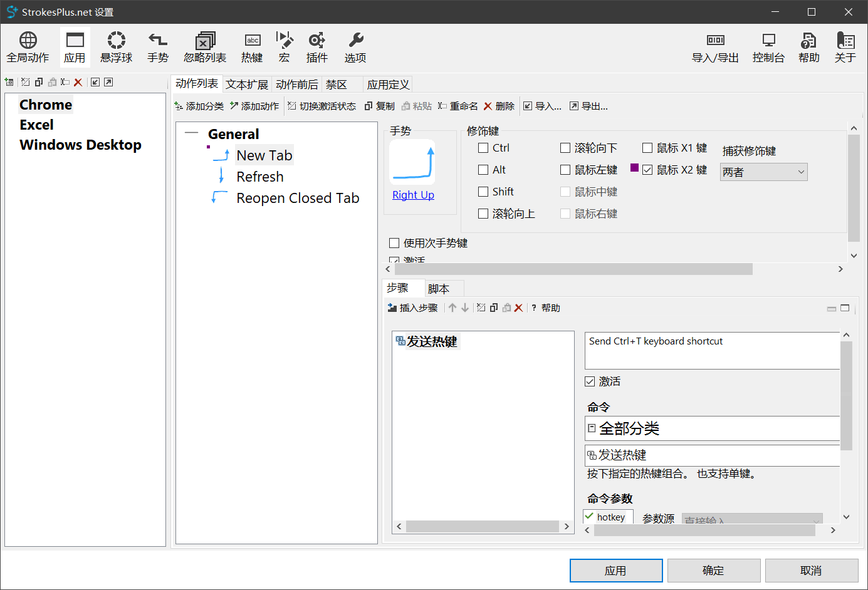Add a new application in the app list toolbar

point(9,82)
